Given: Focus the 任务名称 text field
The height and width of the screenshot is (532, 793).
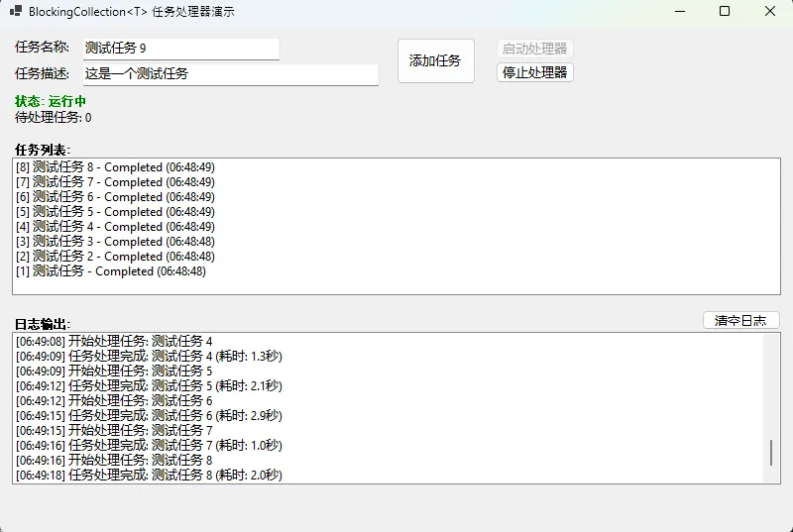Looking at the screenshot, I should click(x=180, y=49).
